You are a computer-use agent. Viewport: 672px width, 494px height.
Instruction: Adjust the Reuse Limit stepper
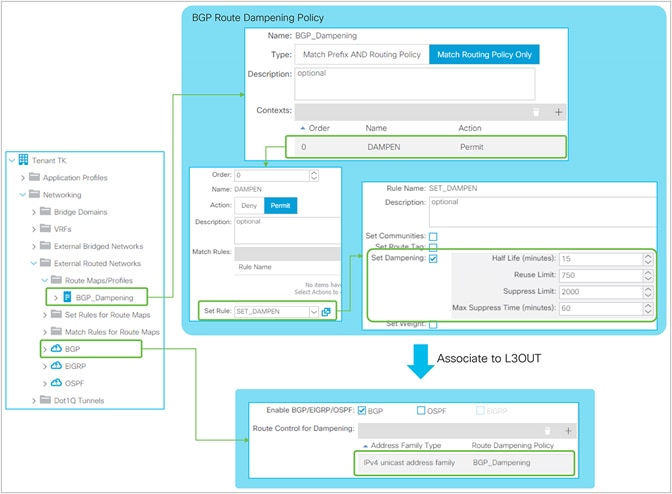coord(648,275)
